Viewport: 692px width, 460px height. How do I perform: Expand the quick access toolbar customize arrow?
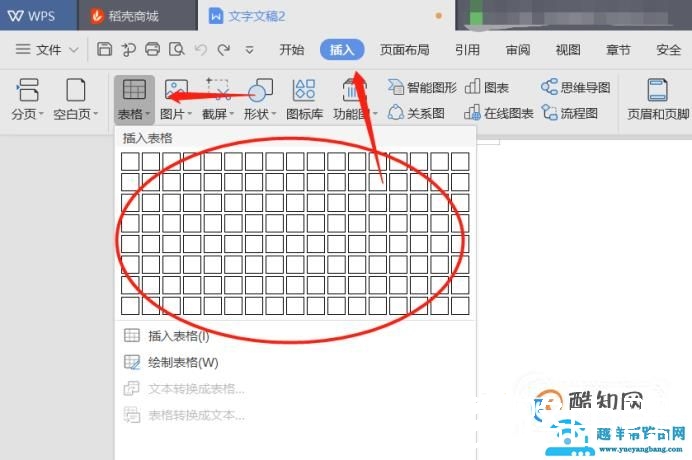pyautogui.click(x=249, y=49)
